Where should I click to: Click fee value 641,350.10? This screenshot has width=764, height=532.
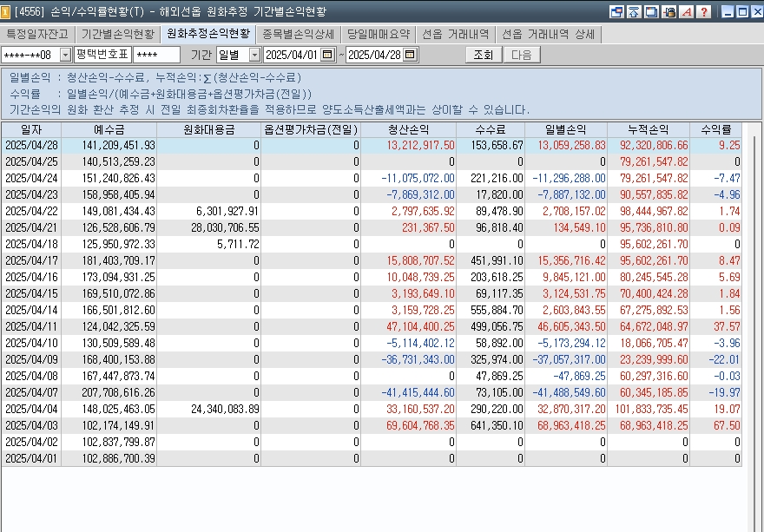[491, 425]
